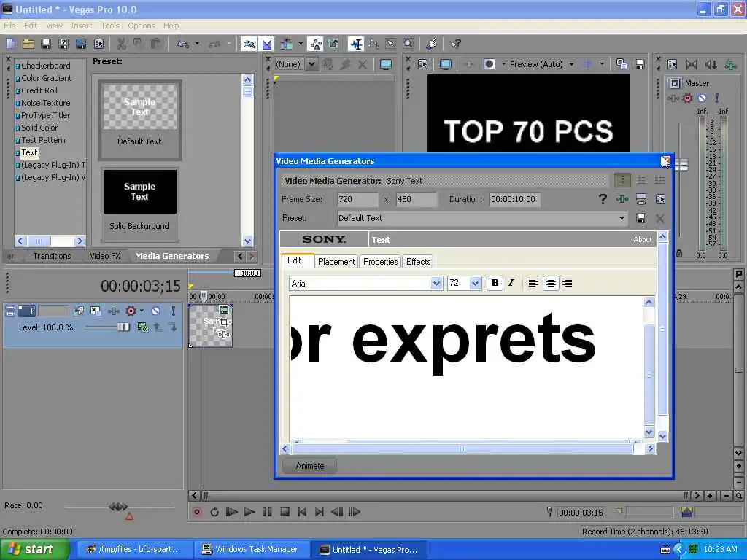Open the Insert menu
Viewport: 747px width, 560px height.
82,26
